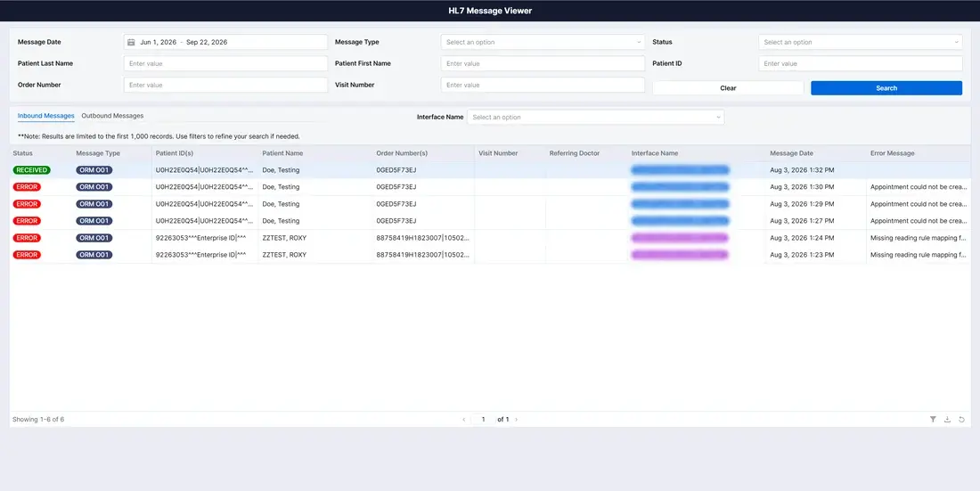Click ERROR badge in 1:27 PM row
This screenshot has width=980, height=491.
(27, 221)
